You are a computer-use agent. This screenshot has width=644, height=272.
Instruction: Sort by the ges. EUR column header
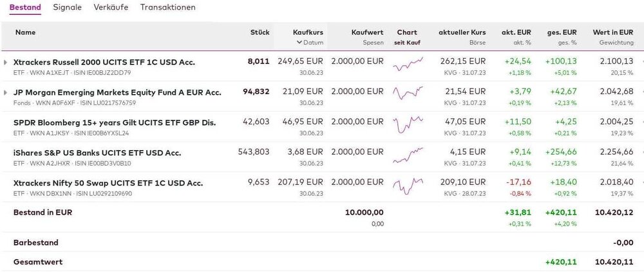coord(562,32)
